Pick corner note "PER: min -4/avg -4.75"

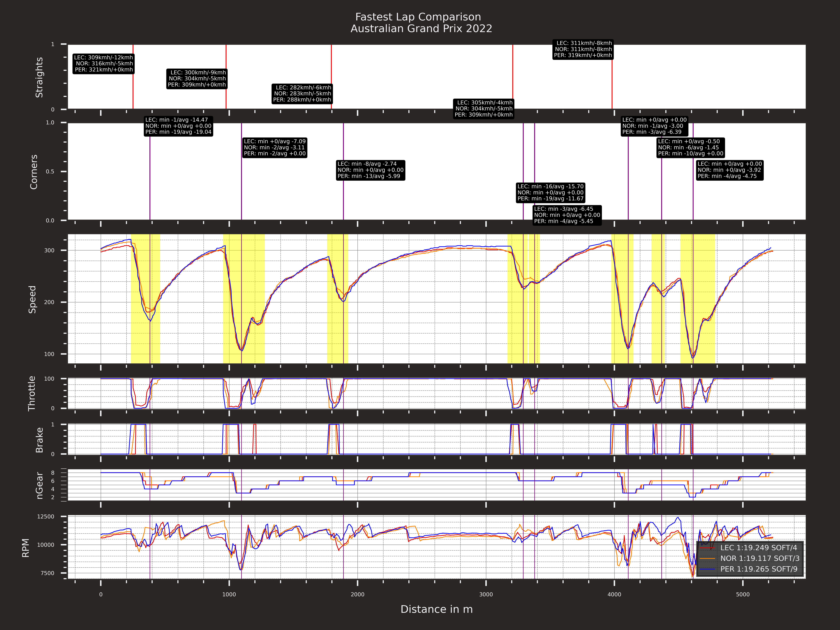727,176
